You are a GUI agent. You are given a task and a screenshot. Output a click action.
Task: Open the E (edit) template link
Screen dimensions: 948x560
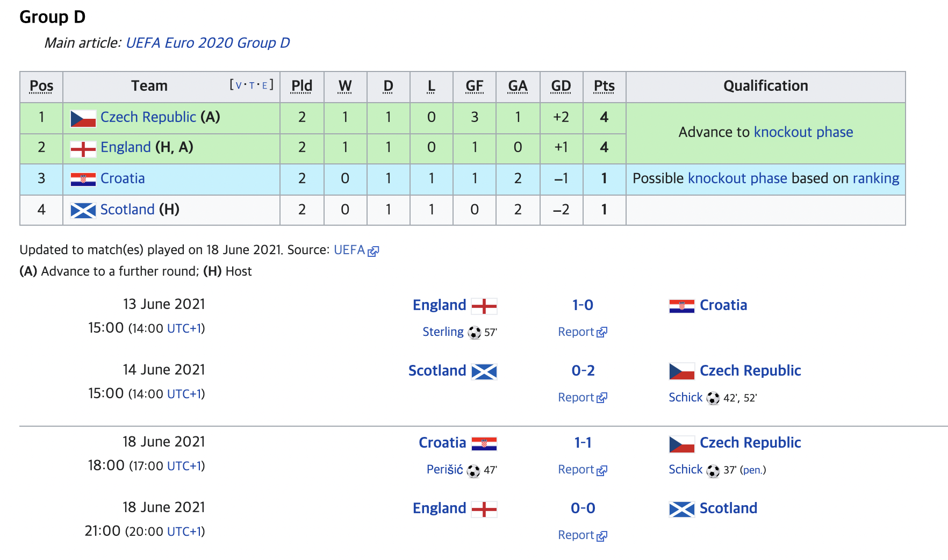click(x=265, y=85)
